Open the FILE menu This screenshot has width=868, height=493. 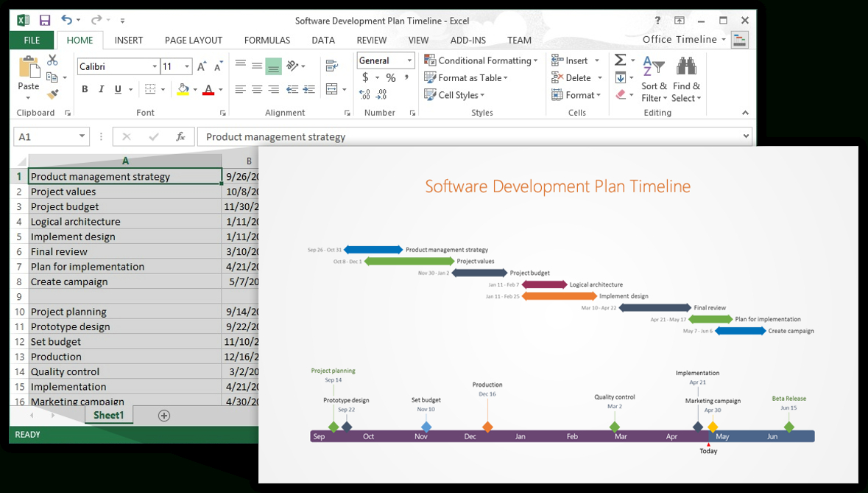31,40
